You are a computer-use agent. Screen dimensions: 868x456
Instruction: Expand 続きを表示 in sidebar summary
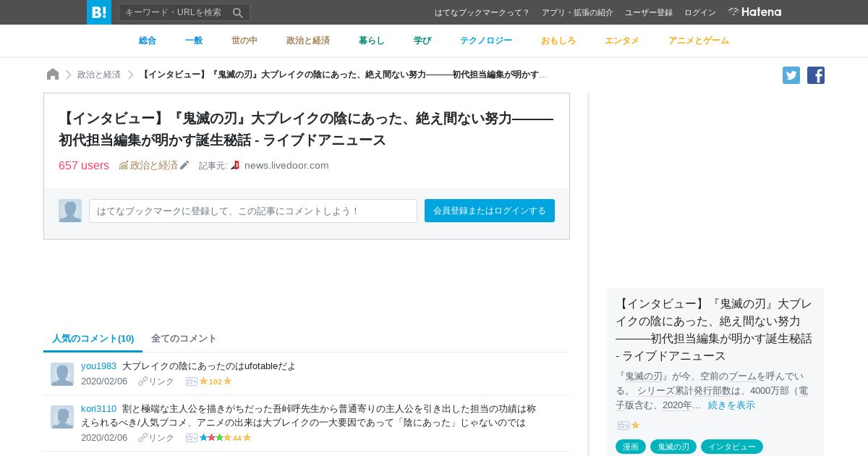pyautogui.click(x=731, y=405)
